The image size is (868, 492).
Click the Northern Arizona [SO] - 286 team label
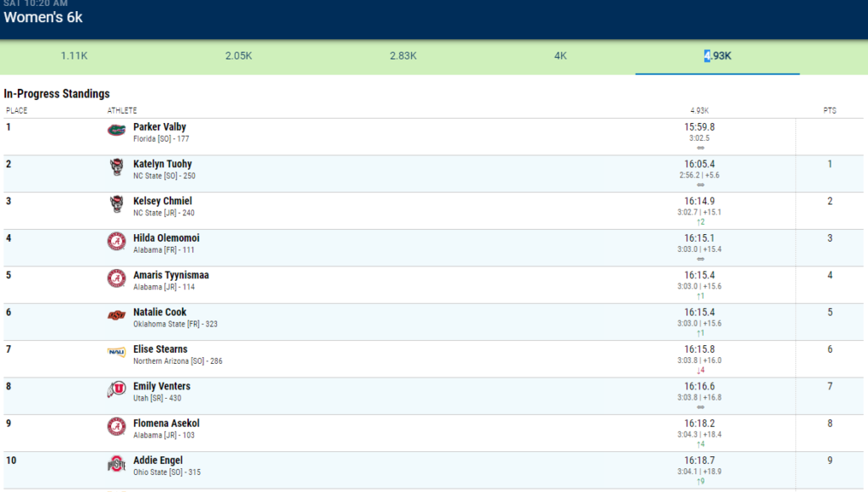(x=178, y=361)
